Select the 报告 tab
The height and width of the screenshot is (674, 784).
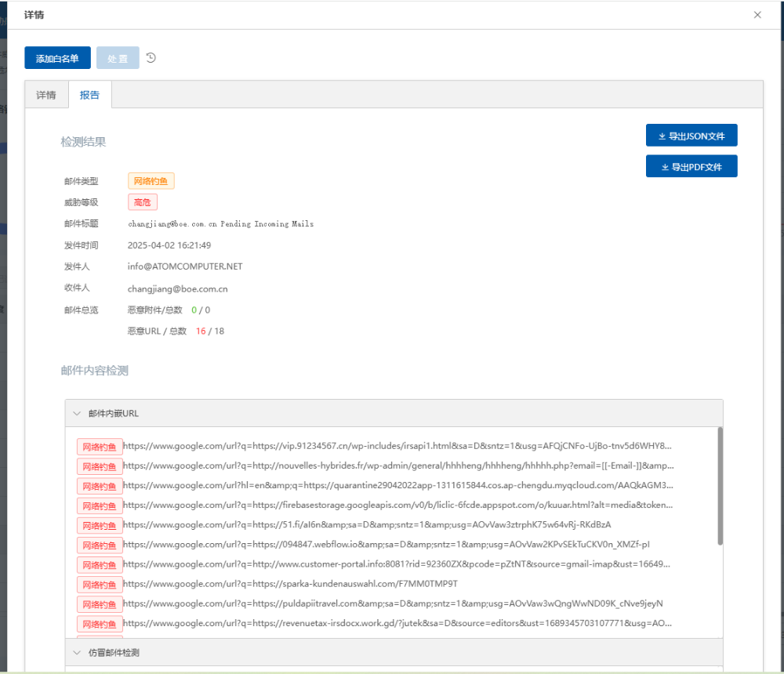click(x=89, y=95)
